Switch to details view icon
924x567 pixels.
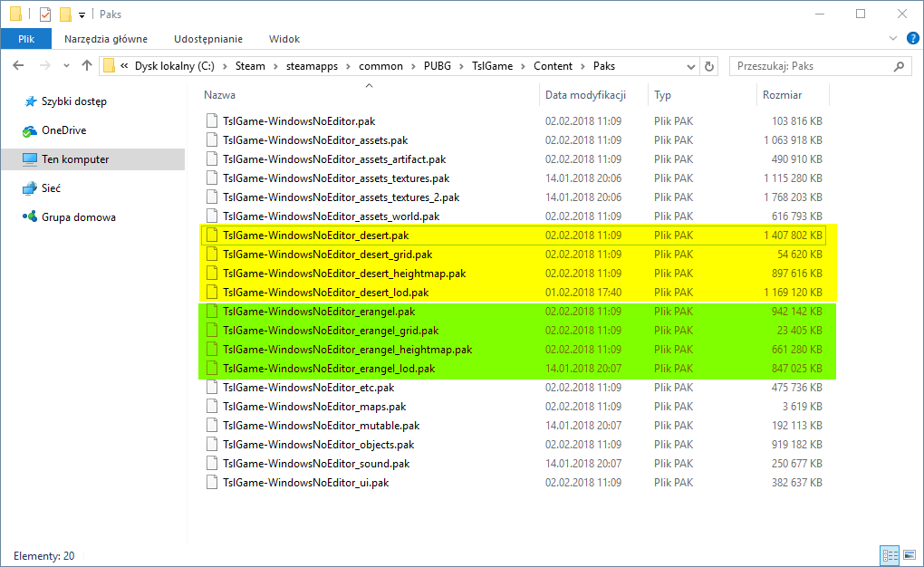[890, 555]
